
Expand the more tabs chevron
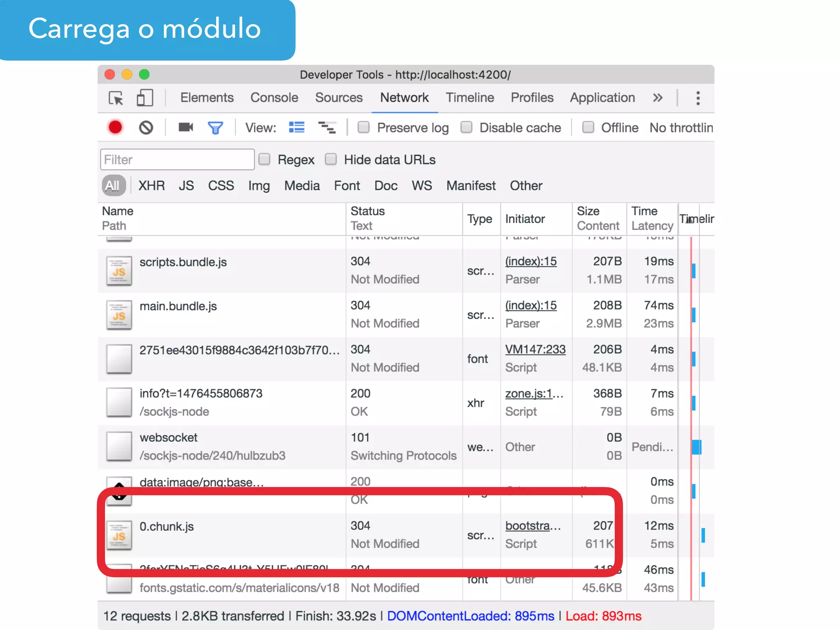[x=657, y=98]
